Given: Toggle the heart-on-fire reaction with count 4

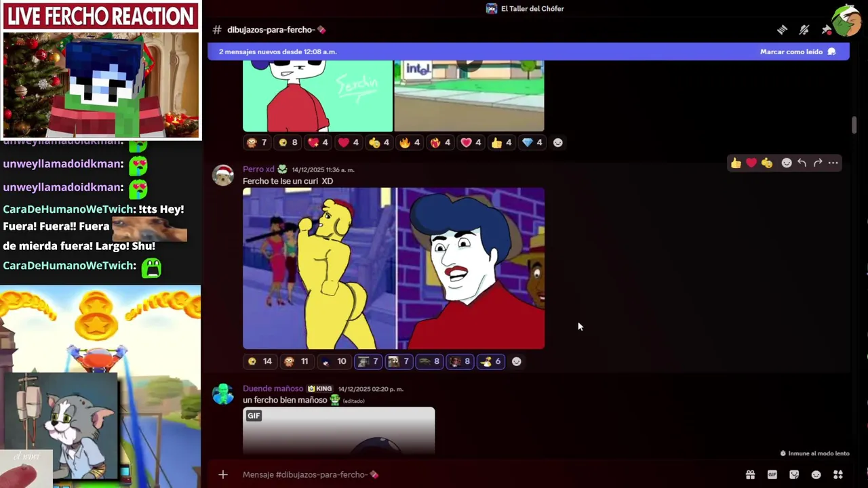Looking at the screenshot, I should coord(441,142).
